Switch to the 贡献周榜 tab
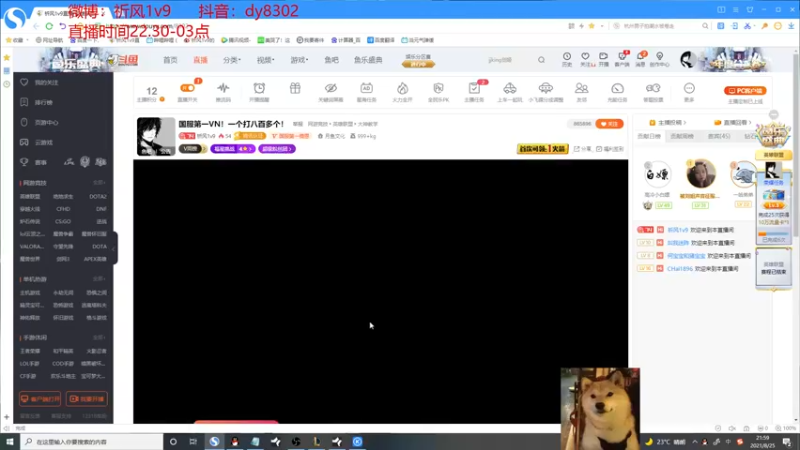 coord(682,136)
